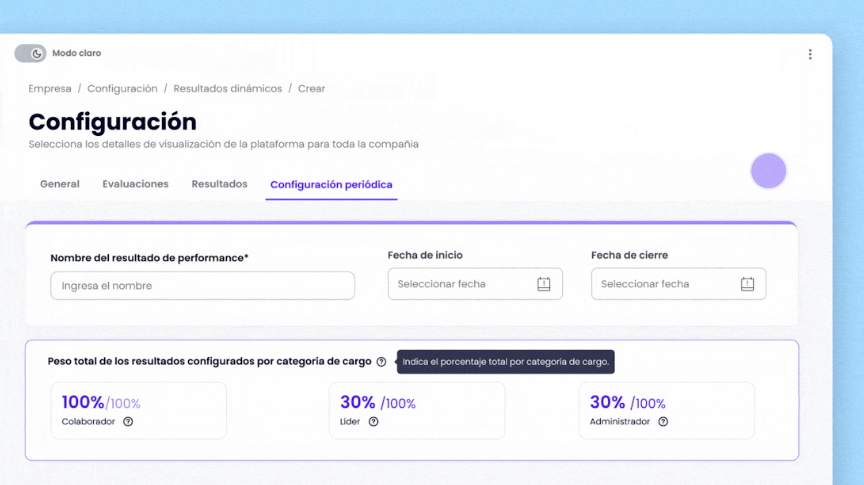Click the Nombre del resultado de performance label

click(149, 258)
